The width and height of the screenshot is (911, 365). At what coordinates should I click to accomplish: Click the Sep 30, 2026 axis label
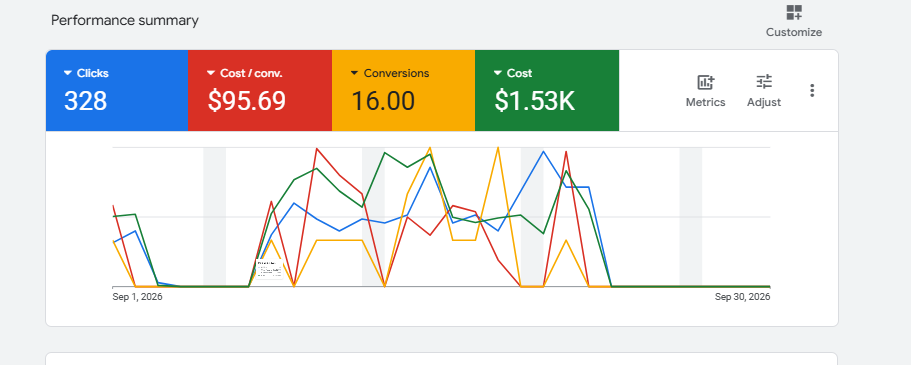(743, 297)
